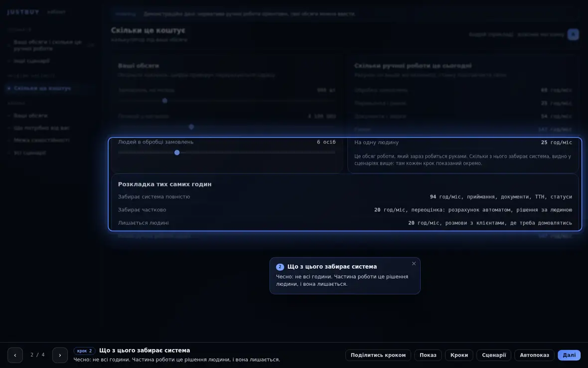Go to the next tour step arrow

[x=60, y=355]
